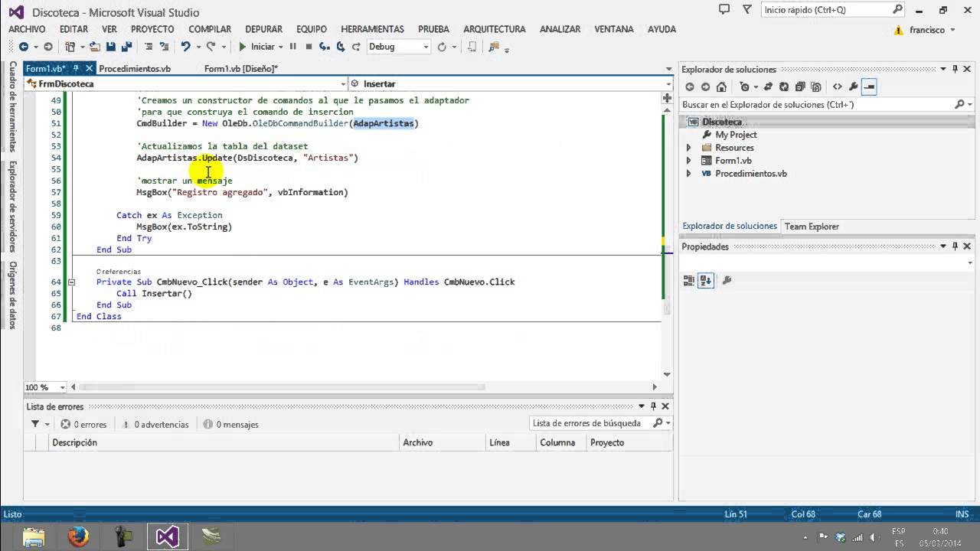Image resolution: width=980 pixels, height=551 pixels.
Task: Click the francisco account name
Action: 927,30
